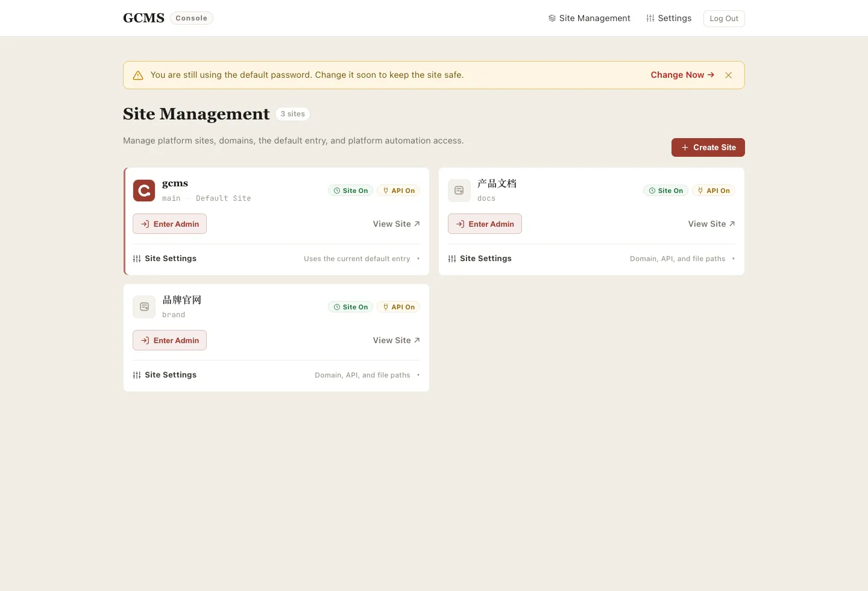Click the Change Now link
This screenshot has width=868, height=591.
[x=682, y=75]
